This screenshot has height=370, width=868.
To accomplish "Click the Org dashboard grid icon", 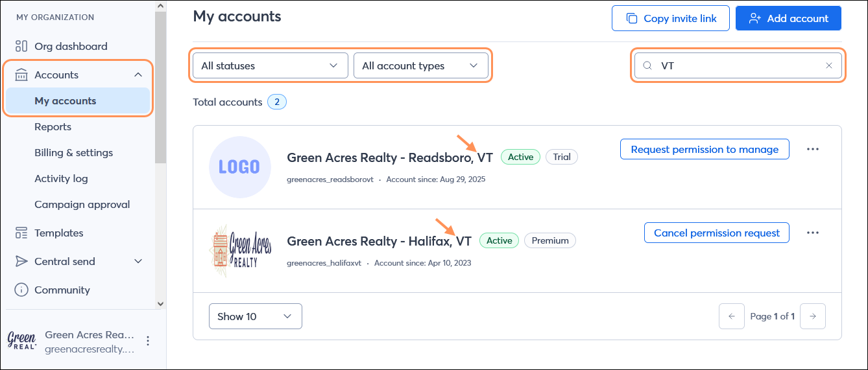I will (x=21, y=46).
